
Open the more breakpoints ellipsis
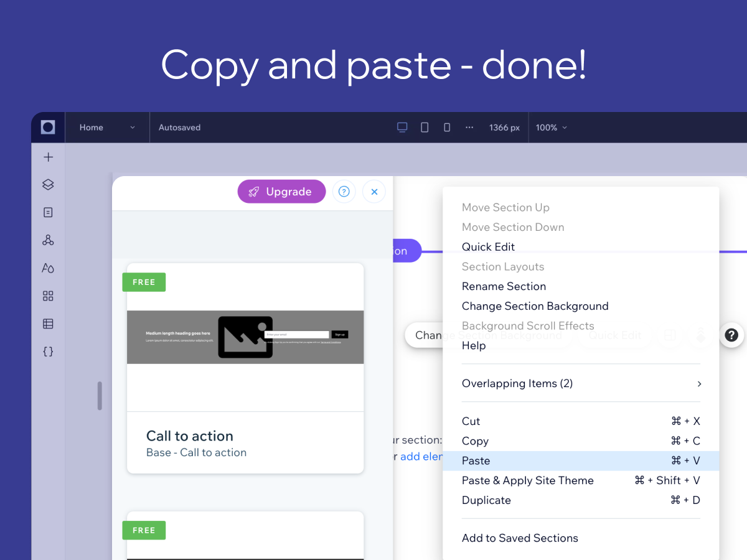tap(469, 128)
